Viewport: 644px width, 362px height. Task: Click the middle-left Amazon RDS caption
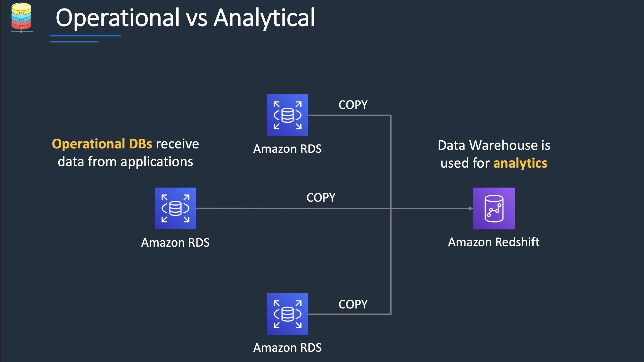click(175, 243)
